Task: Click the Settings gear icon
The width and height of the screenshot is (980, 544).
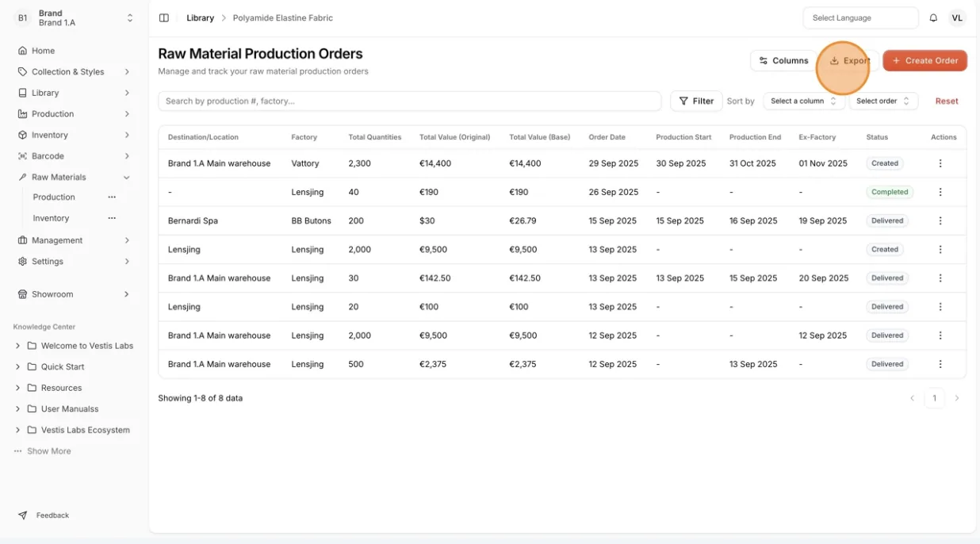Action: tap(22, 262)
